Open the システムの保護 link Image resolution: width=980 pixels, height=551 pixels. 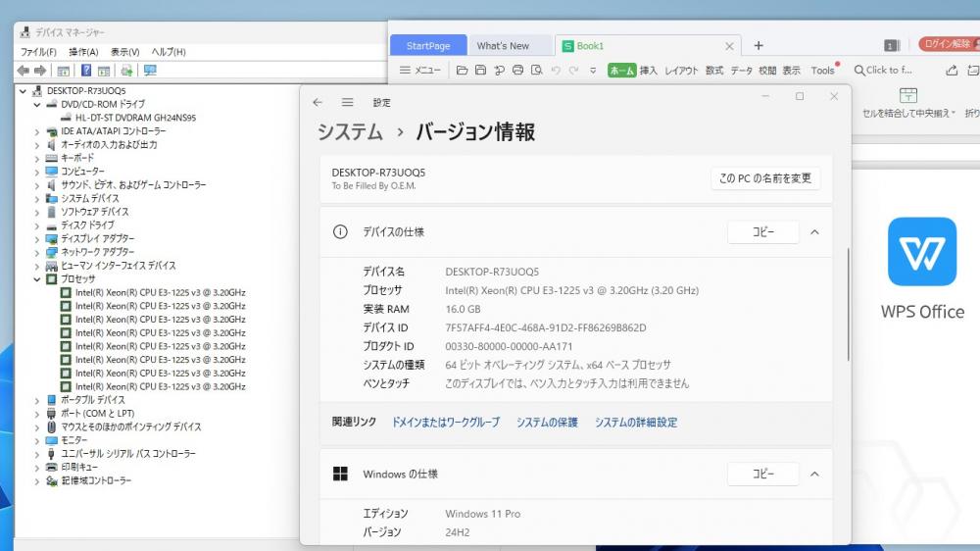coord(547,423)
